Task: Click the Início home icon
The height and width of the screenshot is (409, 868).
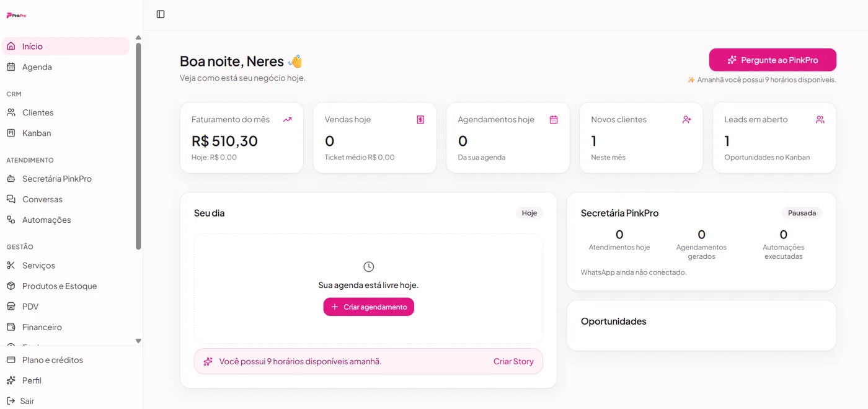Action: point(11,46)
